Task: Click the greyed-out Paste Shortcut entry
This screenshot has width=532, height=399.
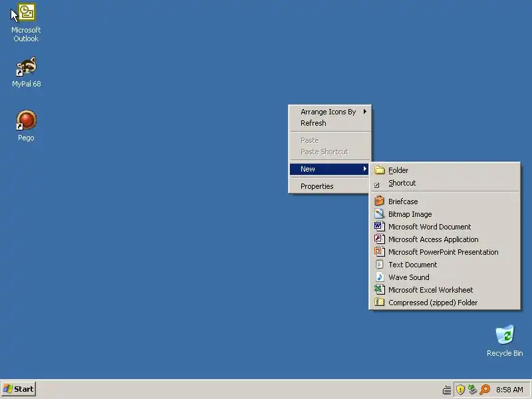Action: pyautogui.click(x=329, y=152)
